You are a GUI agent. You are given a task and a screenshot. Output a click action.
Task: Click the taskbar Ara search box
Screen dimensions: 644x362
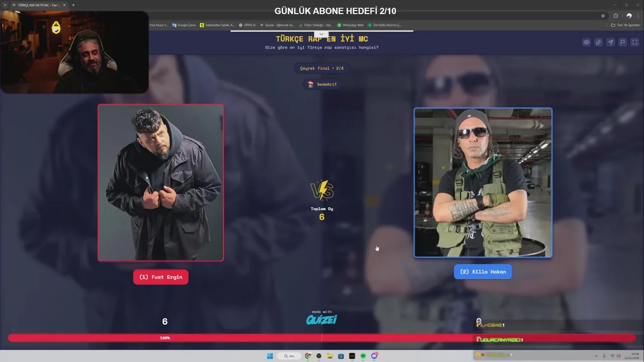289,356
